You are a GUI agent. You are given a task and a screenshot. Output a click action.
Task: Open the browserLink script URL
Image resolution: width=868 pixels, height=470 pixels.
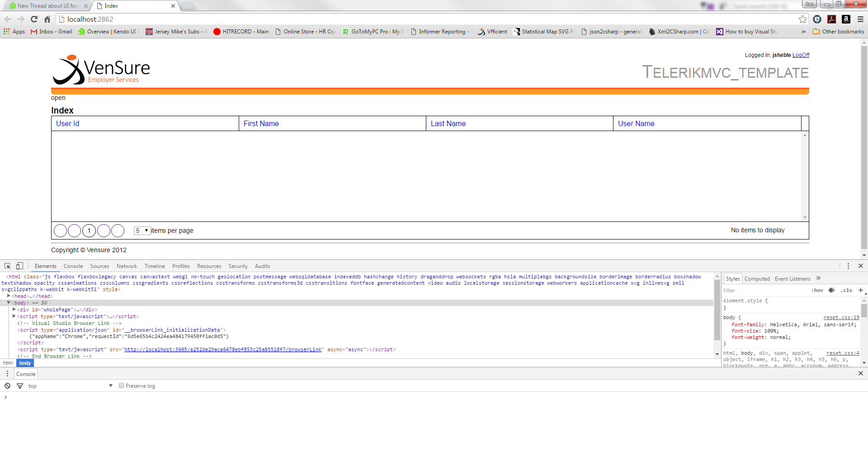pos(223,349)
